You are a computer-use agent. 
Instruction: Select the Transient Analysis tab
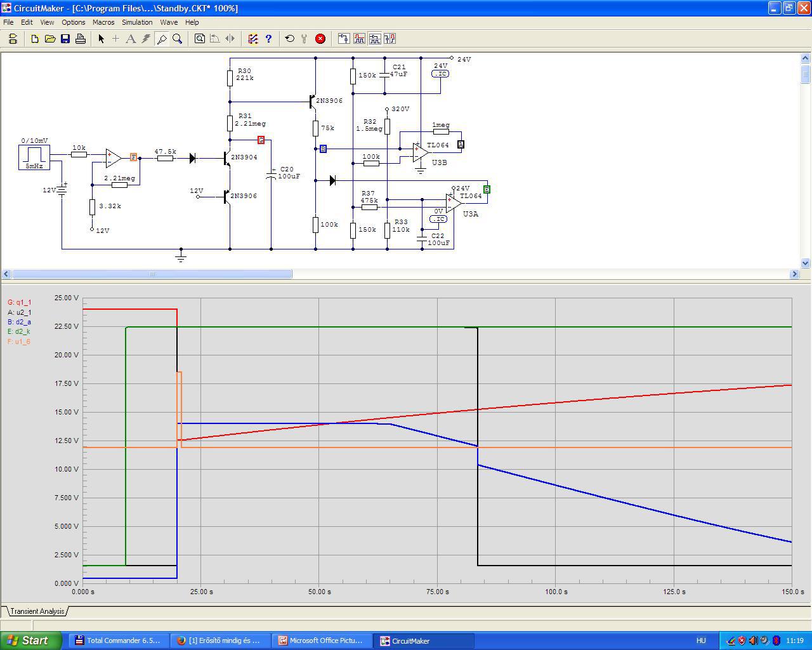[x=37, y=611]
